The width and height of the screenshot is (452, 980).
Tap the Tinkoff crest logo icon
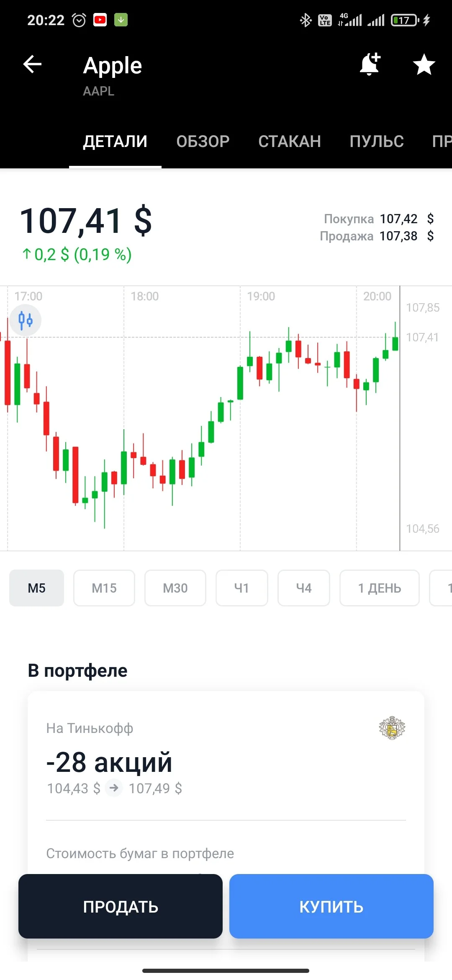point(392,728)
